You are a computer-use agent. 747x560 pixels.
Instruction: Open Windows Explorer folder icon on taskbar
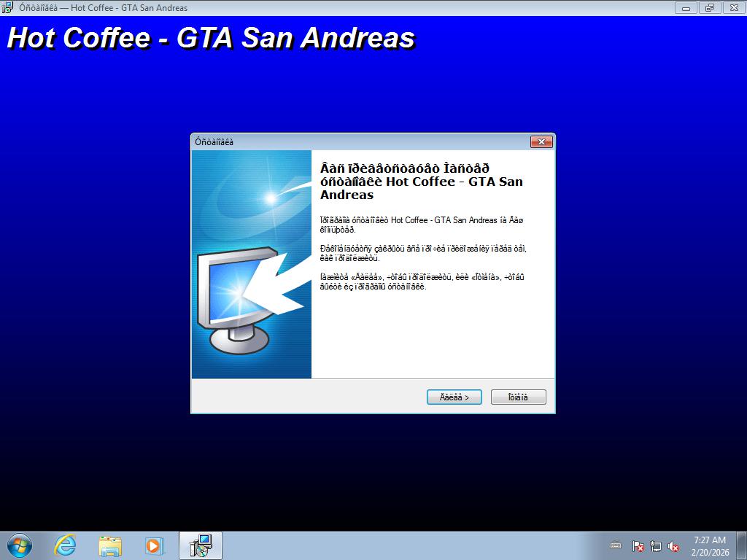110,545
